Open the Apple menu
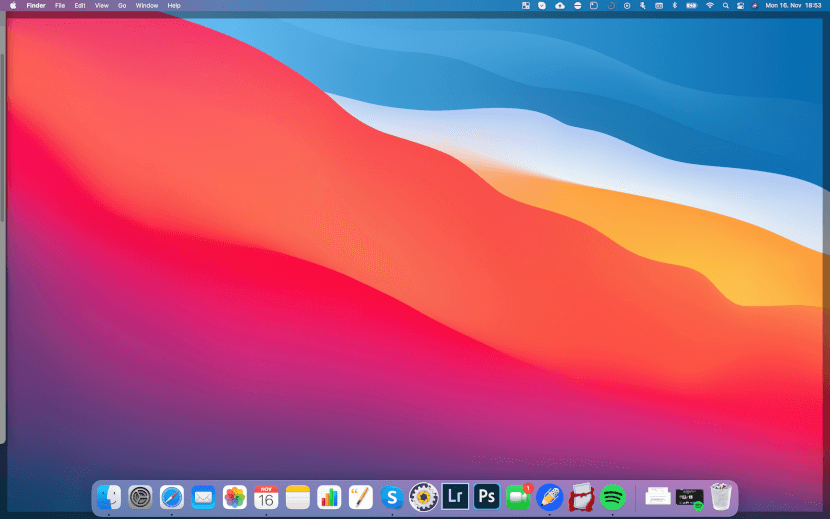The image size is (830, 519). click(13, 5)
